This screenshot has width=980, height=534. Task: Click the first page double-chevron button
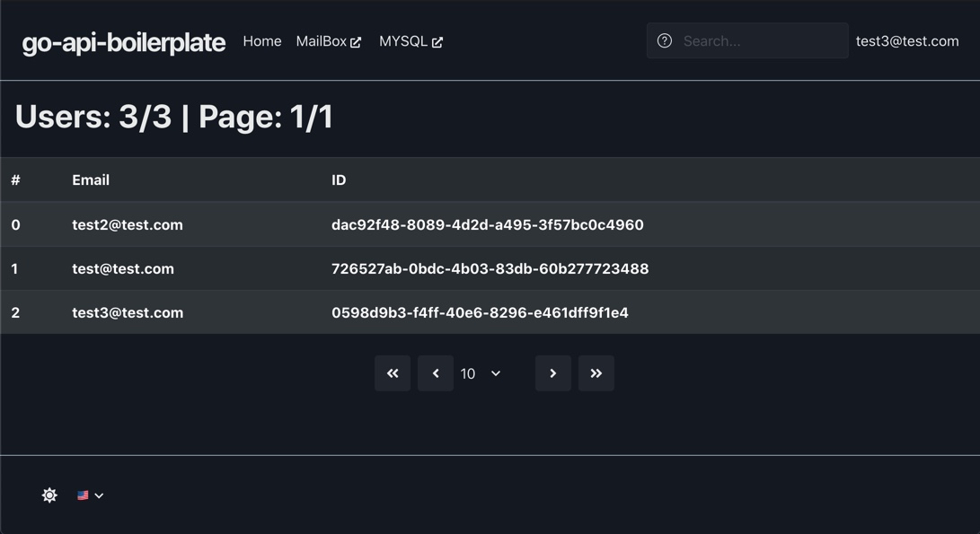(393, 373)
